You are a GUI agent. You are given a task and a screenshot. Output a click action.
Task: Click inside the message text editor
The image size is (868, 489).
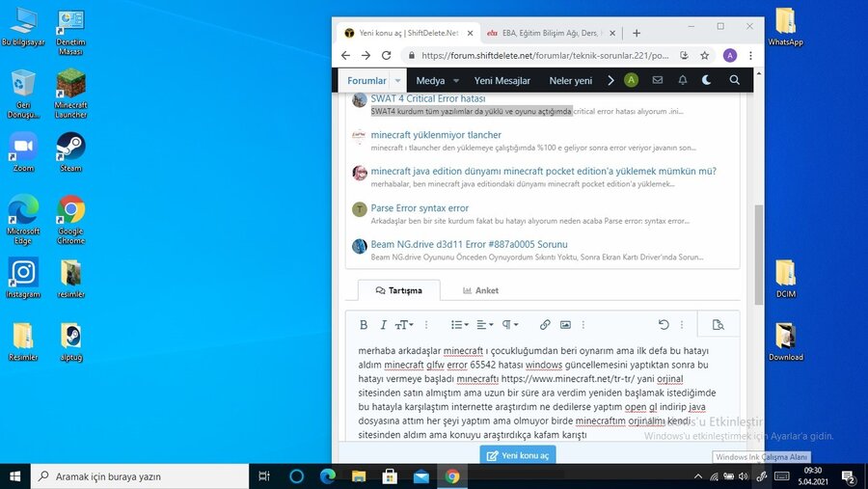(x=542, y=393)
